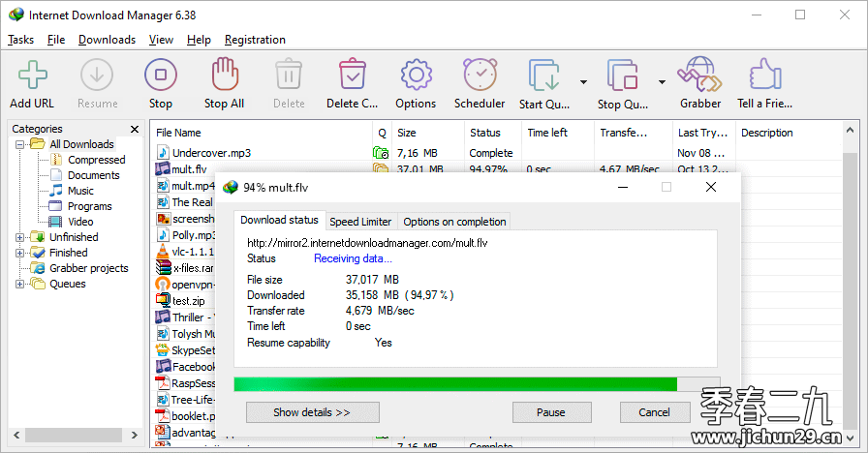The height and width of the screenshot is (453, 868).
Task: Collapse the All Downloads tree node
Action: pos(20,144)
